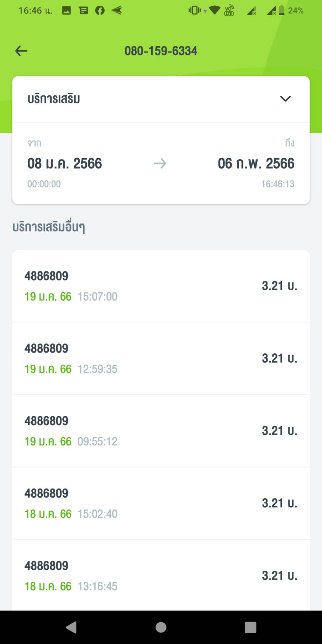Tap the Wi-Fi signal icon
The width and height of the screenshot is (322, 644).
(215, 10)
